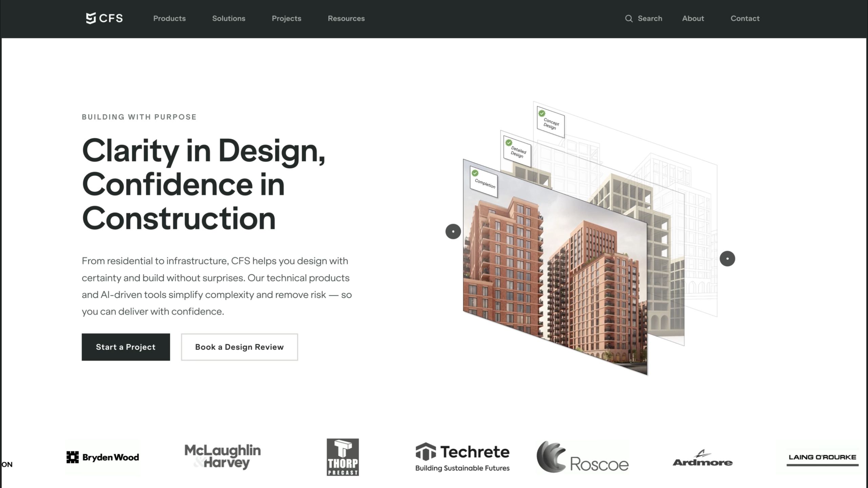868x488 pixels.
Task: Click Book a Design Review button
Action: point(239,347)
